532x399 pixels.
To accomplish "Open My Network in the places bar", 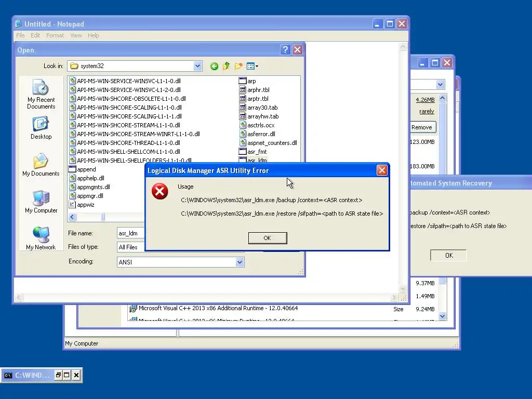I will pyautogui.click(x=41, y=238).
